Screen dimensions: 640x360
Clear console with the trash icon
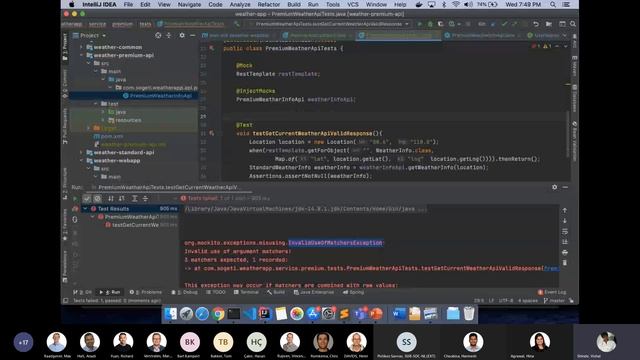click(564, 262)
